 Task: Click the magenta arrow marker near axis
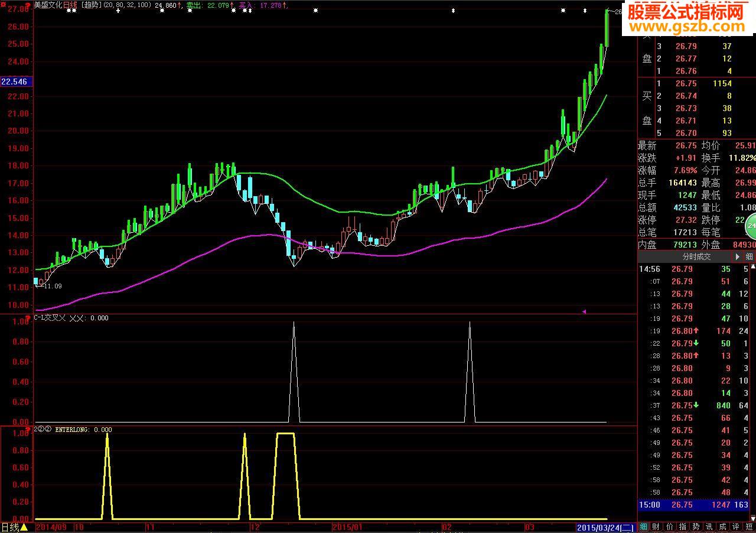(x=584, y=311)
